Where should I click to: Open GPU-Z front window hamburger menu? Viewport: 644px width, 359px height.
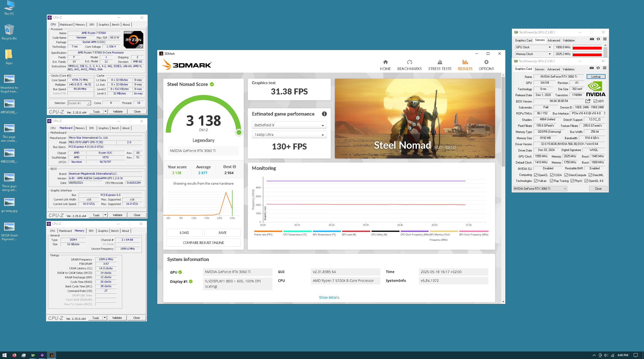point(605,68)
